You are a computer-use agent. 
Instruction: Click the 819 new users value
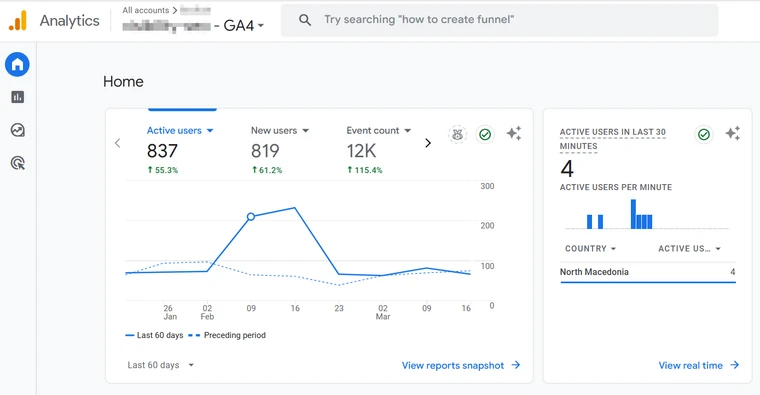(x=265, y=151)
